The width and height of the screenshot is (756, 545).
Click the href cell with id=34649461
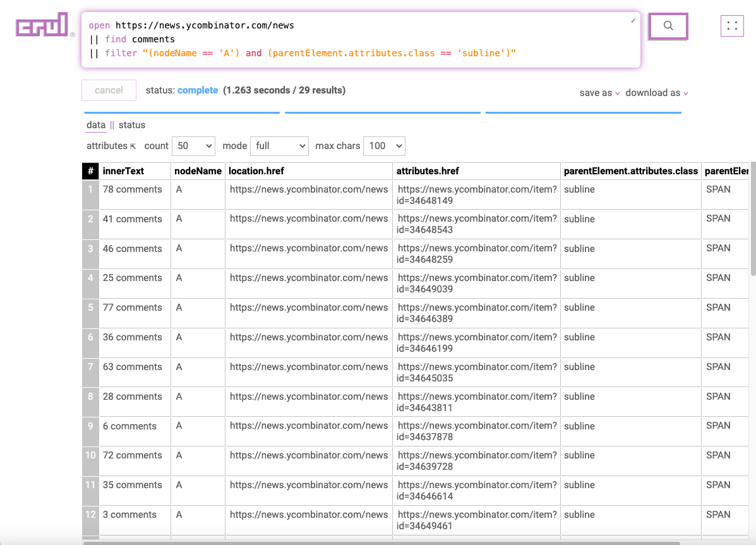pos(476,520)
